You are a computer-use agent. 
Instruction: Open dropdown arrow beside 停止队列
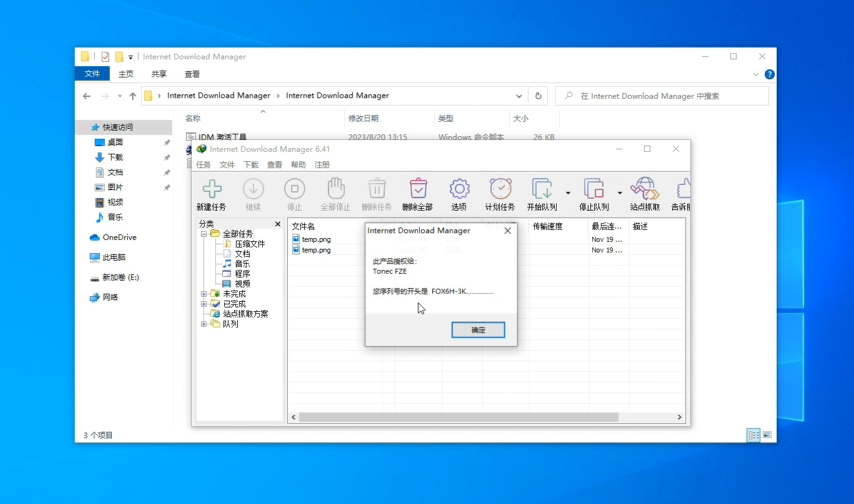pyautogui.click(x=620, y=193)
